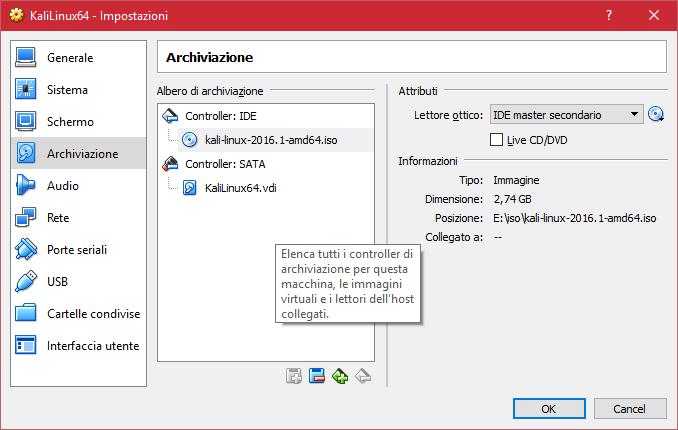Viewport: 678px width, 430px height.
Task: Click the Dimensione value 2,74 GB
Action: coord(512,199)
